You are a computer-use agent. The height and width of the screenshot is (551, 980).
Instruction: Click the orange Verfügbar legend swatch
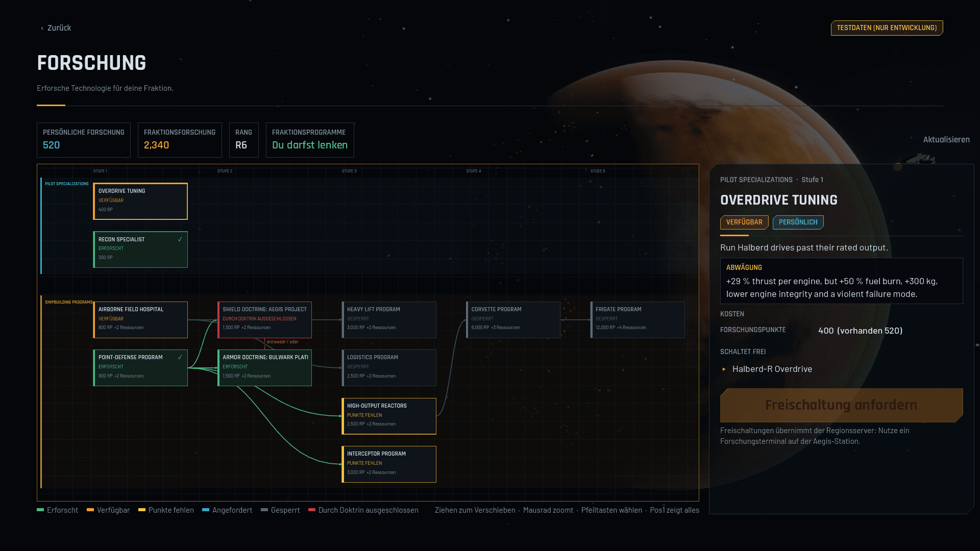pos(90,510)
